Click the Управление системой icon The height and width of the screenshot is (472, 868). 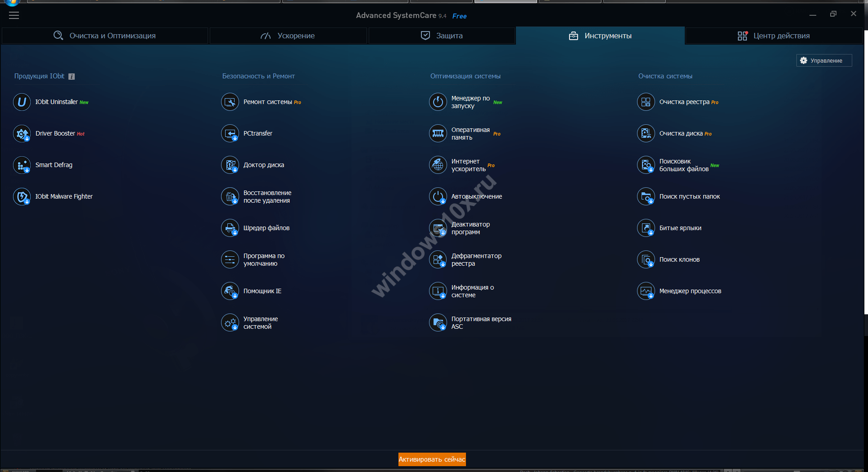[230, 322]
